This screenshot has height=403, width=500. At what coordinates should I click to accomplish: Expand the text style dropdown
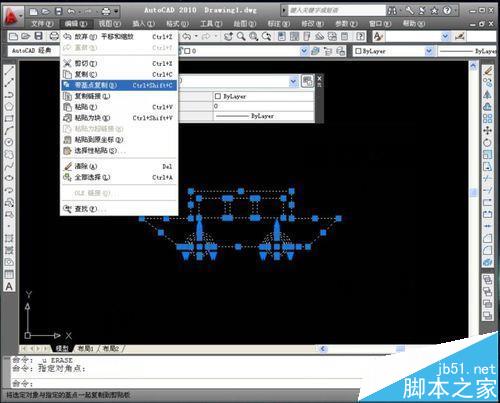[x=445, y=36]
